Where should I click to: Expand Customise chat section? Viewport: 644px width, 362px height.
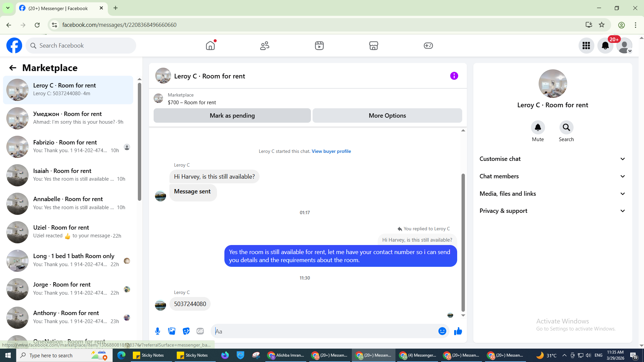point(553,159)
